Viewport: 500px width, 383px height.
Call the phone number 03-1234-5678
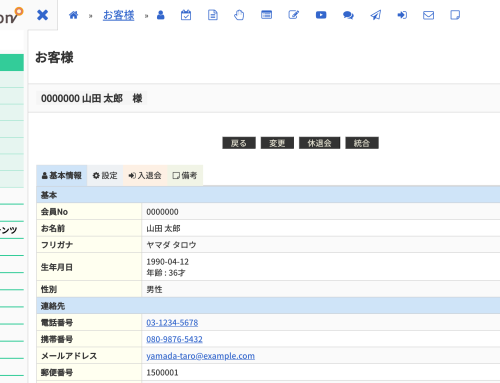pos(172,323)
